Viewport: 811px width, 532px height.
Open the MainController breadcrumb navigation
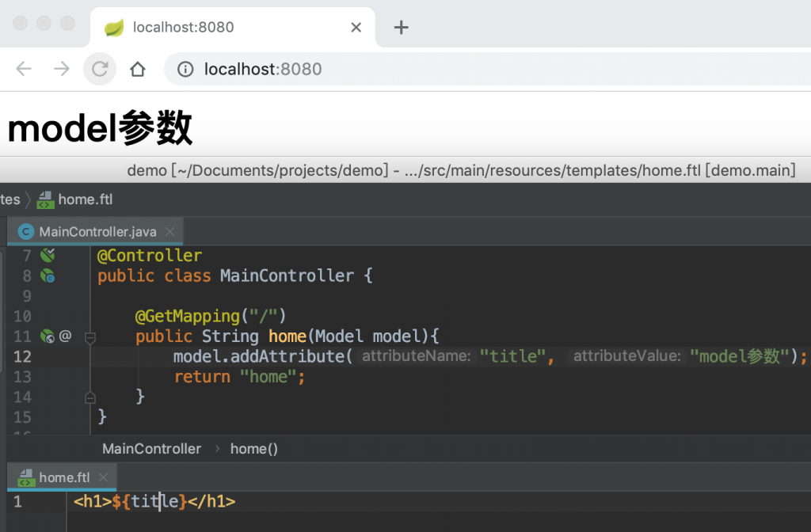click(x=151, y=448)
